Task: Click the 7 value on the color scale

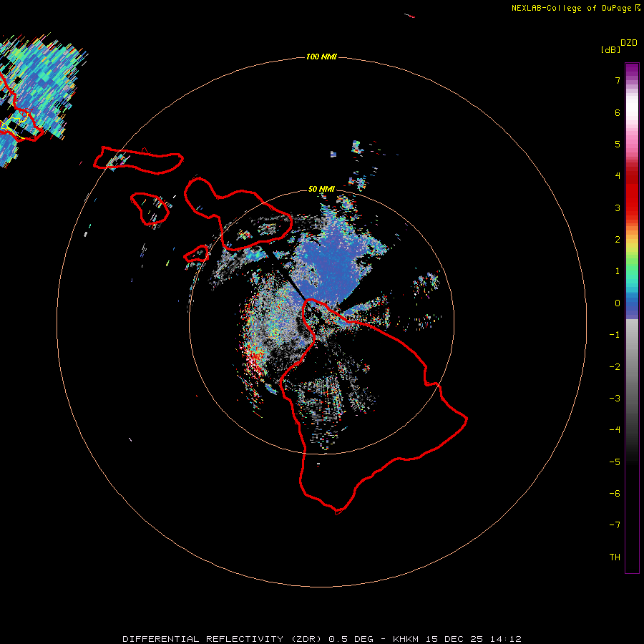Action: coord(618,80)
